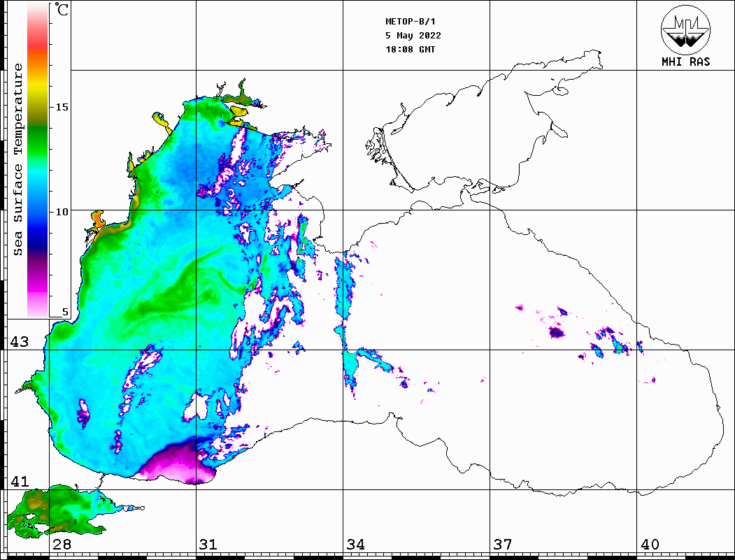Click the legend tick value '10'
Screen dimensions: 735x560
[62, 212]
